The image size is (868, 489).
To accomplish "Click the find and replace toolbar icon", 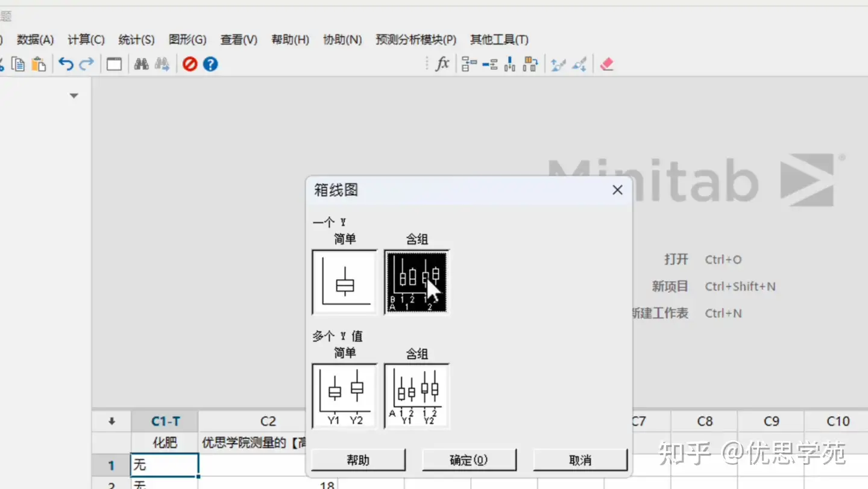I will tap(162, 64).
